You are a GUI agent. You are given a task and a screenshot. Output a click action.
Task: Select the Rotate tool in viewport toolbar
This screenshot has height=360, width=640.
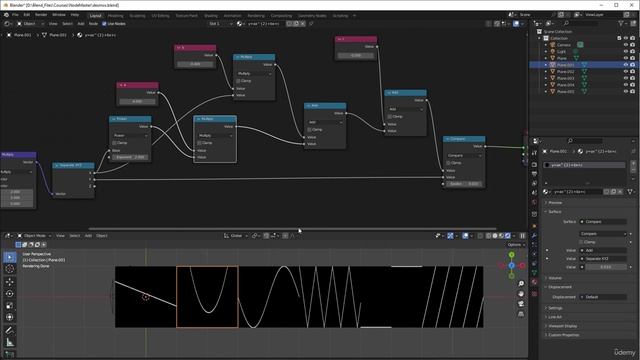(x=10, y=293)
